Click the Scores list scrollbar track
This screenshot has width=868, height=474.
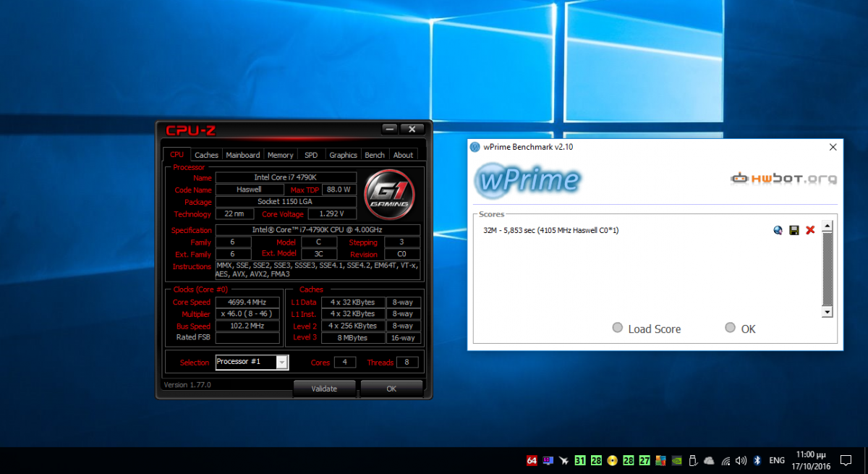(827, 268)
